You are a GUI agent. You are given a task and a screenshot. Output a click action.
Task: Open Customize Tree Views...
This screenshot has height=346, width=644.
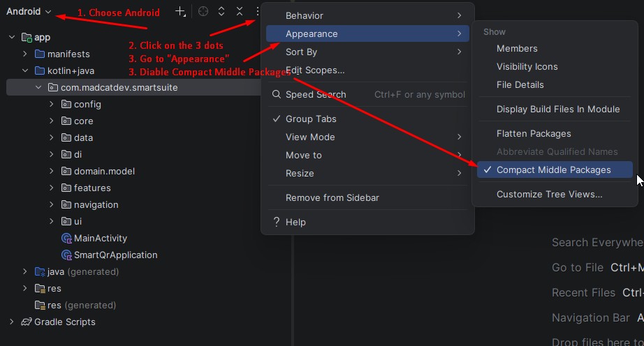click(x=555, y=195)
